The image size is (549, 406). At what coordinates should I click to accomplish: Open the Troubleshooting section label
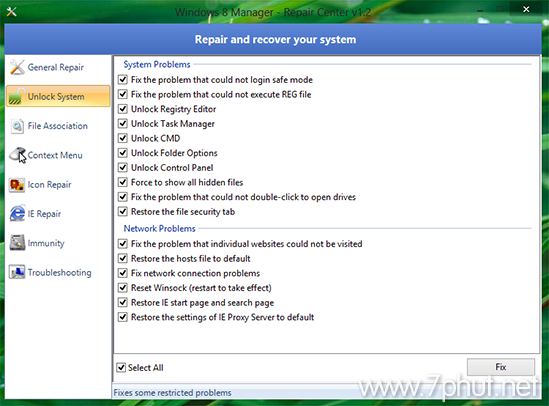coord(60,273)
